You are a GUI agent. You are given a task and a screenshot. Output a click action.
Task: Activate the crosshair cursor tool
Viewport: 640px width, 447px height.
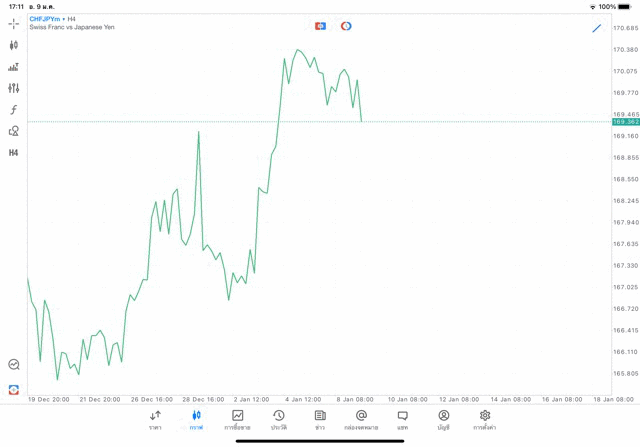pos(13,23)
